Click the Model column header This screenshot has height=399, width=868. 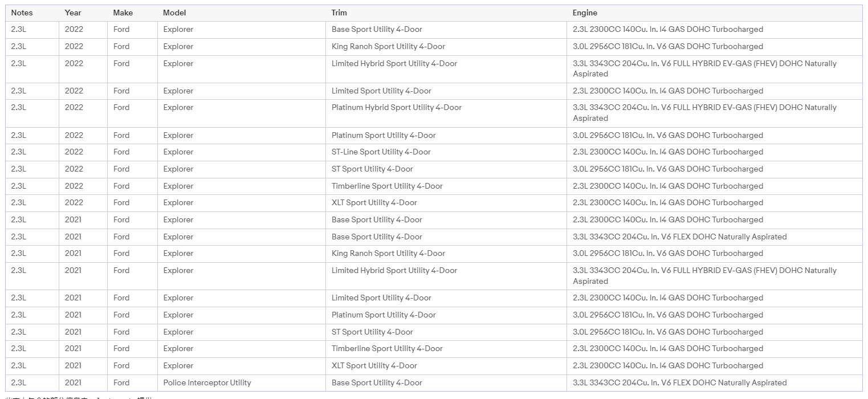pos(174,13)
